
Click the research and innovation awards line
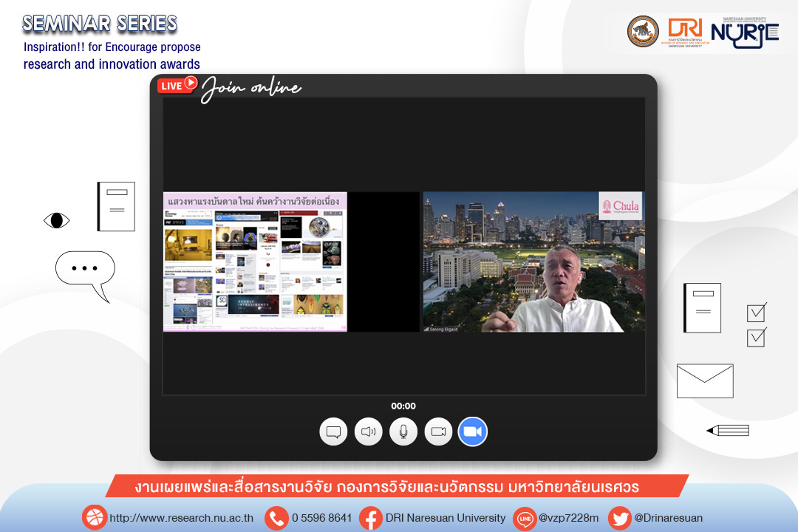[112, 64]
